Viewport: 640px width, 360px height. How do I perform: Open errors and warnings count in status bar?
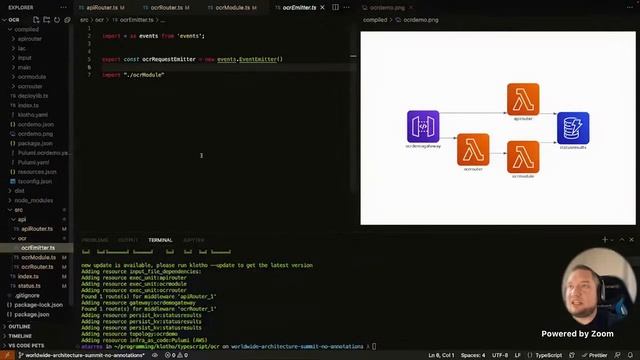pyautogui.click(x=176, y=355)
